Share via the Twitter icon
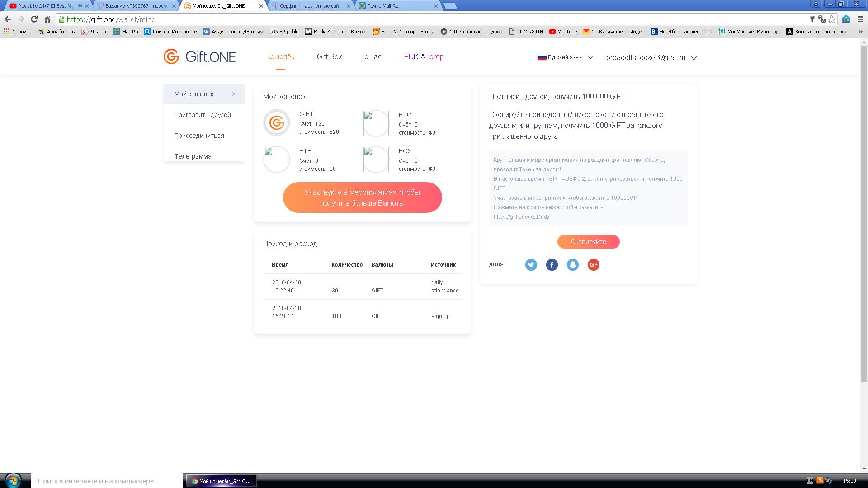Viewport: 868px width, 488px height. 531,265
